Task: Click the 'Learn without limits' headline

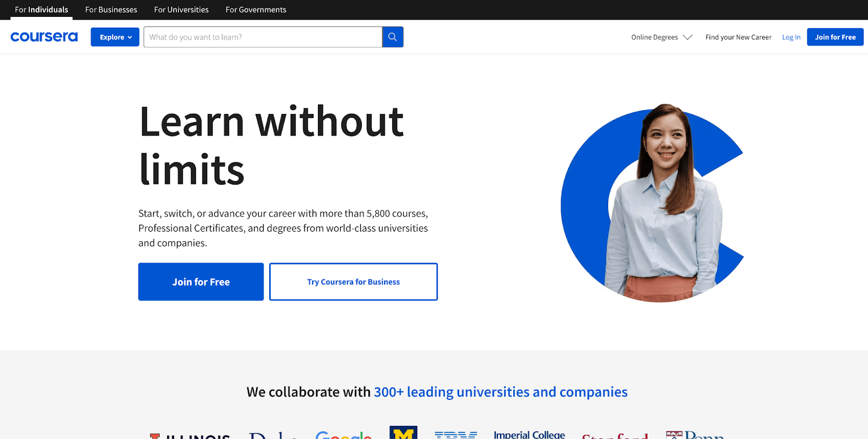Action: [271, 145]
